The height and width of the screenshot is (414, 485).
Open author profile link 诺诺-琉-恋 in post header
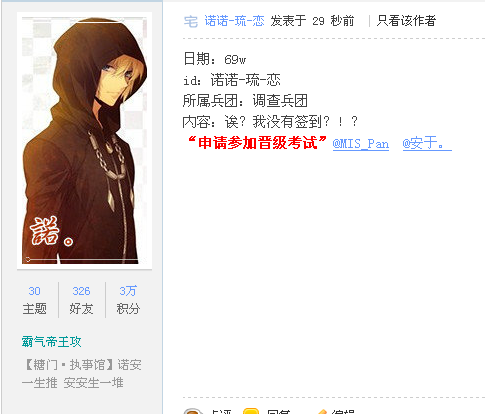234,21
